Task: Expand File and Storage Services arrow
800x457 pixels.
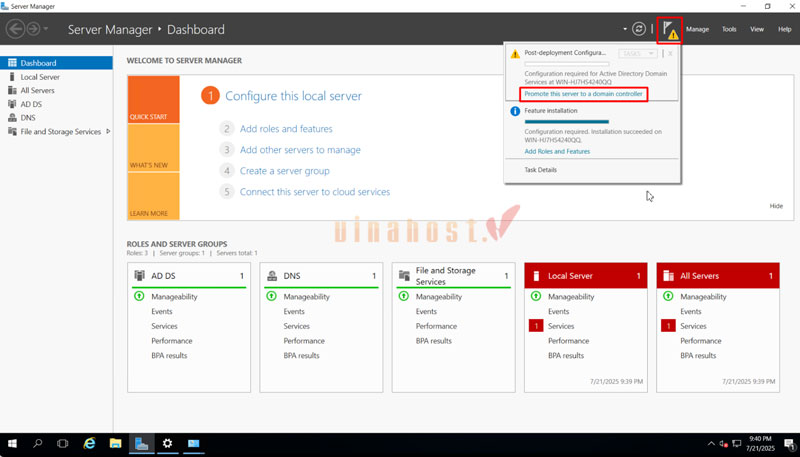Action: pos(108,132)
